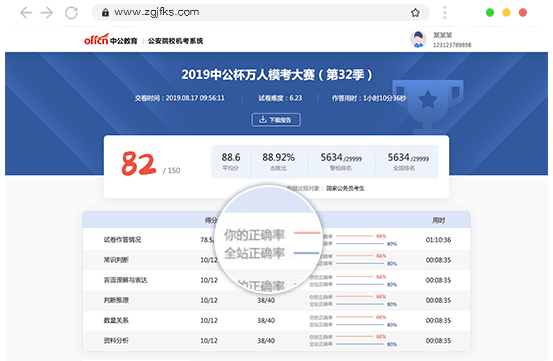Click the blue 80% bar in 数量关系 row
Viewport: 553px width, 361px height.
[x=360, y=324]
